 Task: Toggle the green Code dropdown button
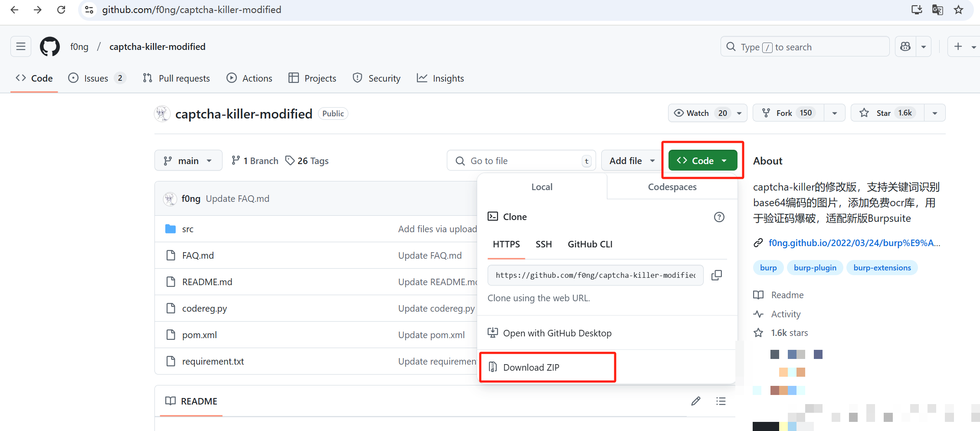[x=703, y=161]
